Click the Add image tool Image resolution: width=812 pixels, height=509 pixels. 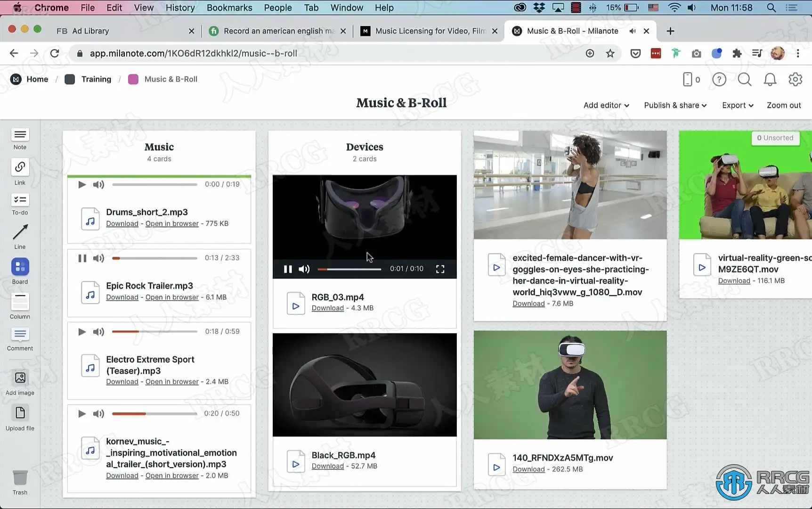[20, 382]
